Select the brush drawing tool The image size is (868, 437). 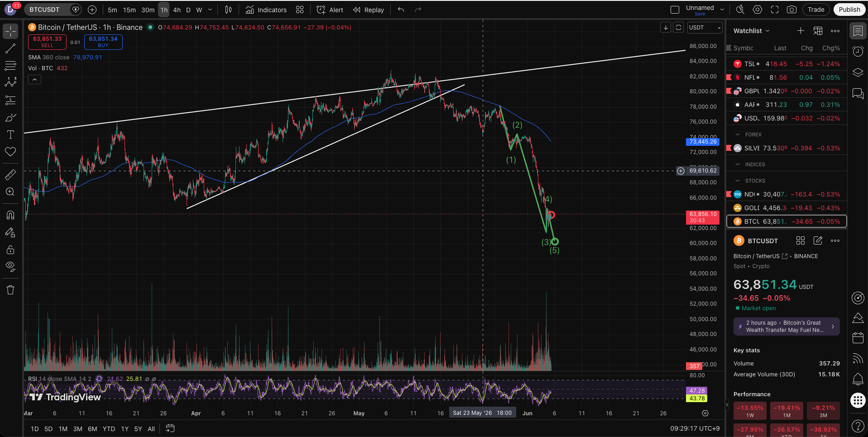click(x=10, y=117)
